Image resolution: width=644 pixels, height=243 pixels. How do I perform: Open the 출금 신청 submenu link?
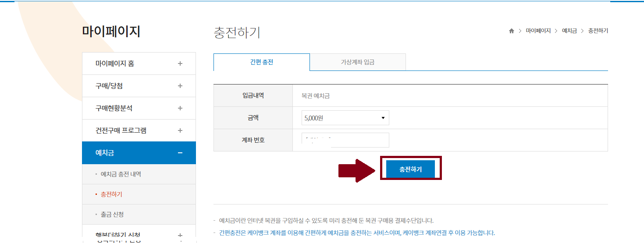(x=112, y=215)
